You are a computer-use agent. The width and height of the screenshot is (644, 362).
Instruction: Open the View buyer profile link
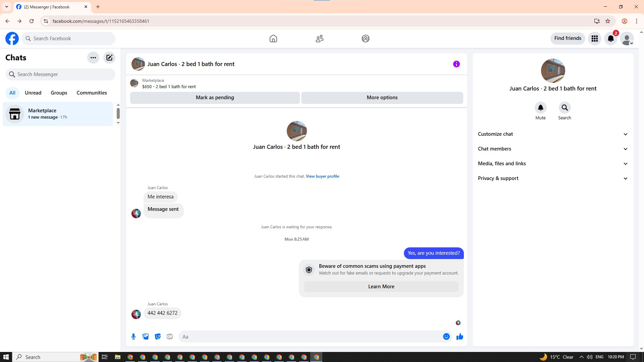[x=322, y=176]
